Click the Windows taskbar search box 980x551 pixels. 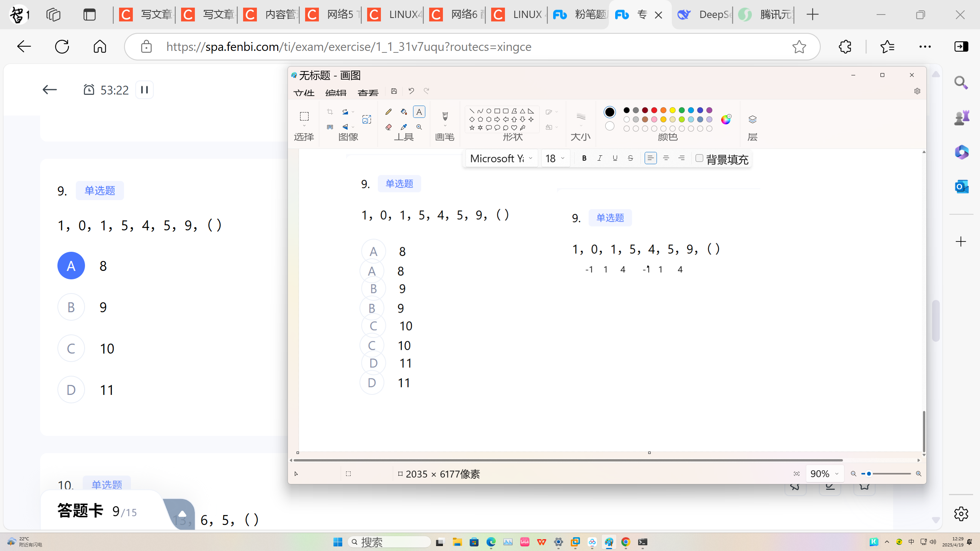[390, 542]
